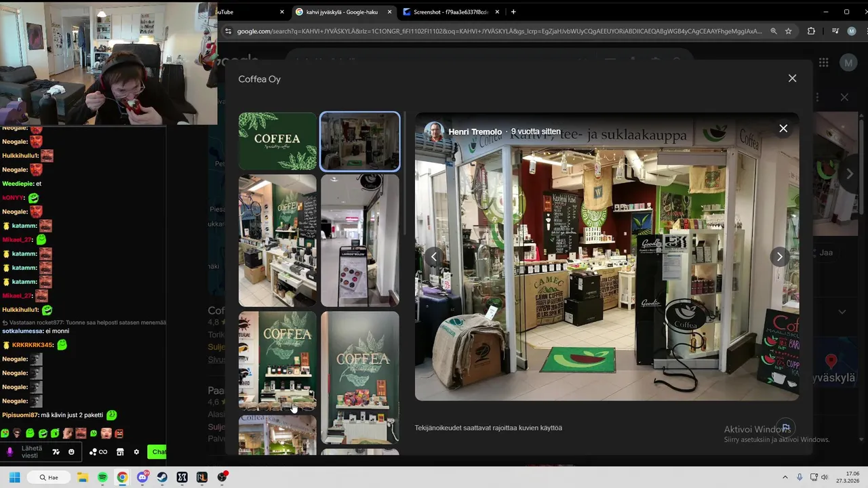The height and width of the screenshot is (488, 868).
Task: Open Discord from taskbar
Action: point(142,477)
